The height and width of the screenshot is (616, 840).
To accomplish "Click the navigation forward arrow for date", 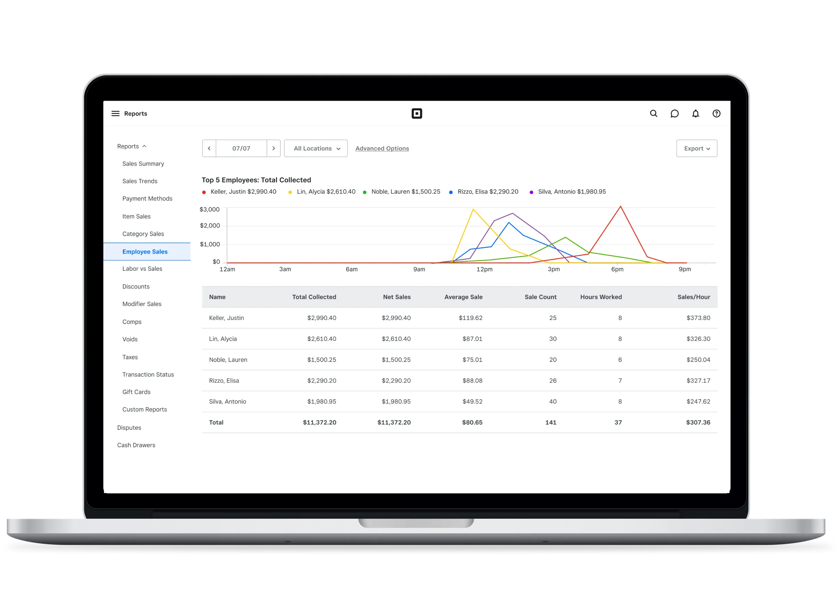I will click(274, 148).
